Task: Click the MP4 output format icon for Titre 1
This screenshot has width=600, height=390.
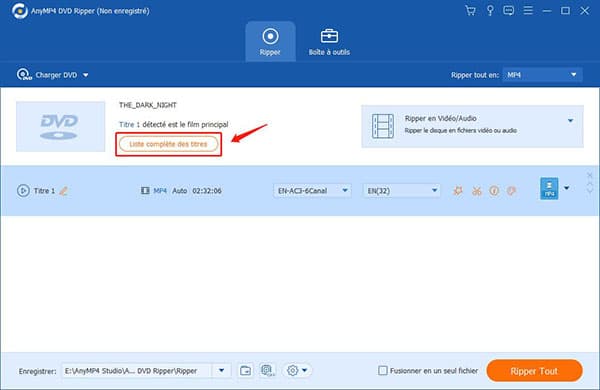Action: pyautogui.click(x=549, y=188)
